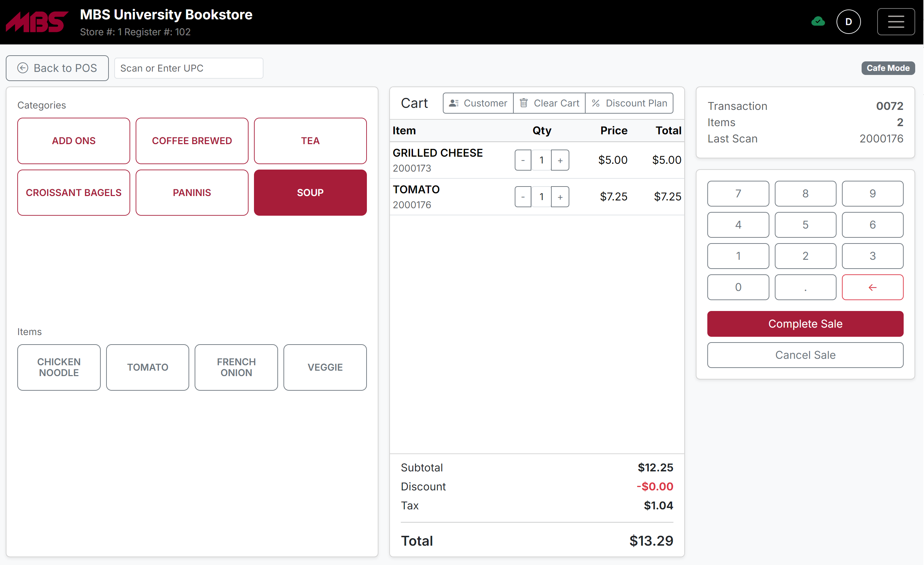This screenshot has height=565, width=924.
Task: Tap numpad key 7
Action: click(x=738, y=194)
